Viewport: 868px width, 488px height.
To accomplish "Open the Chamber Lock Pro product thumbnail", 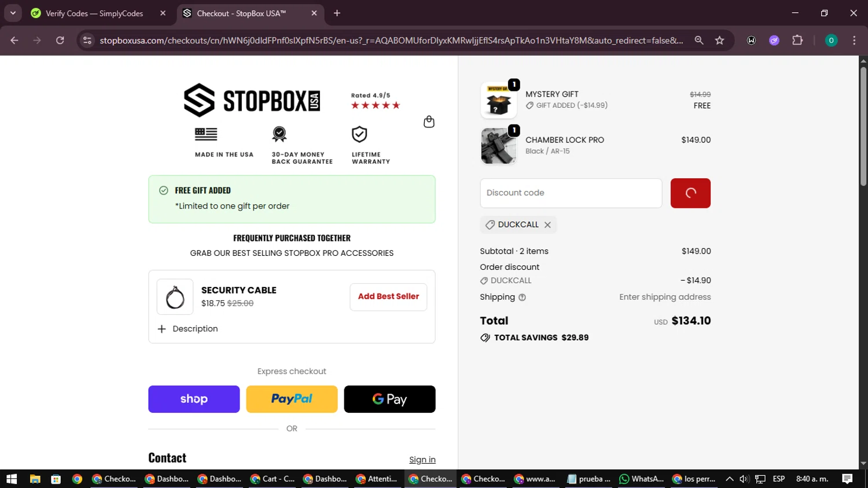I will 498,146.
